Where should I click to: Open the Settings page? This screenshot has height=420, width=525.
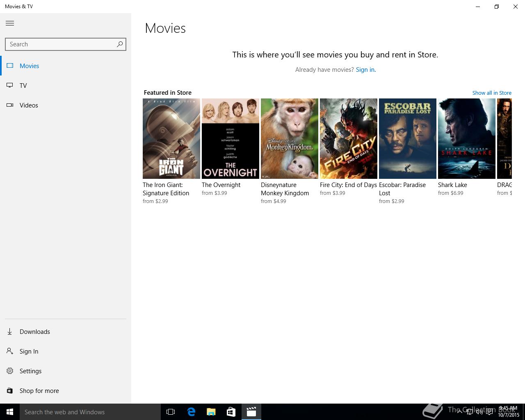pyautogui.click(x=30, y=371)
